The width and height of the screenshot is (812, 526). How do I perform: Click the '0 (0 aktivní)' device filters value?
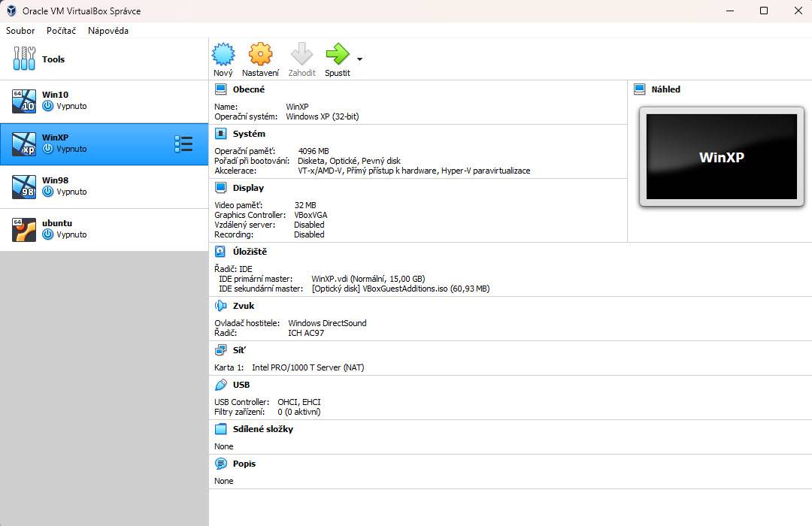tap(299, 412)
